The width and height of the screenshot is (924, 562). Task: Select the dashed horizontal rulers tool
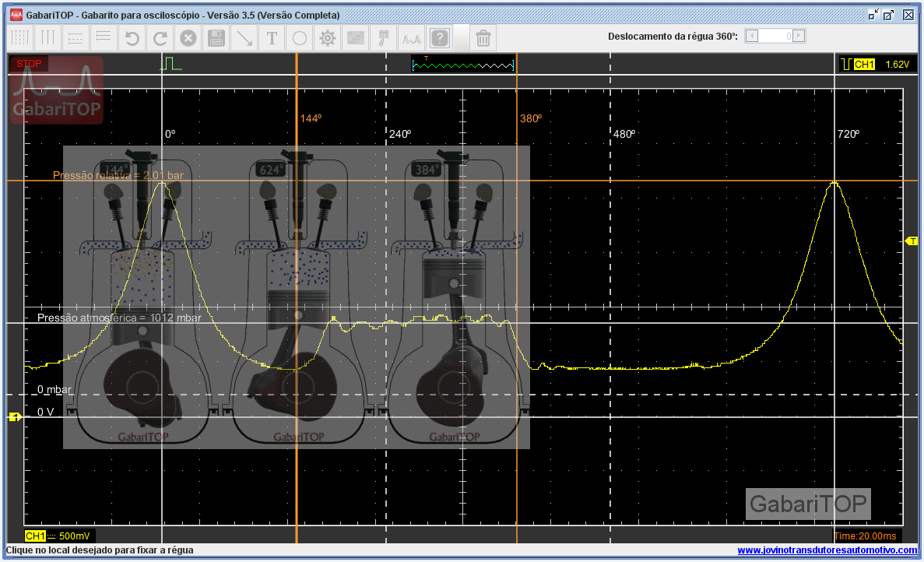(76, 38)
